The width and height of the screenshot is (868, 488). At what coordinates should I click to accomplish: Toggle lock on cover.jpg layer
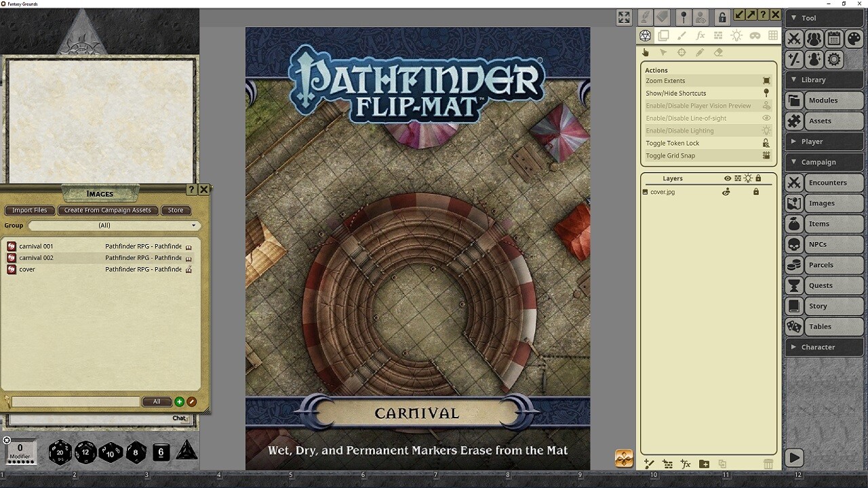tap(756, 192)
